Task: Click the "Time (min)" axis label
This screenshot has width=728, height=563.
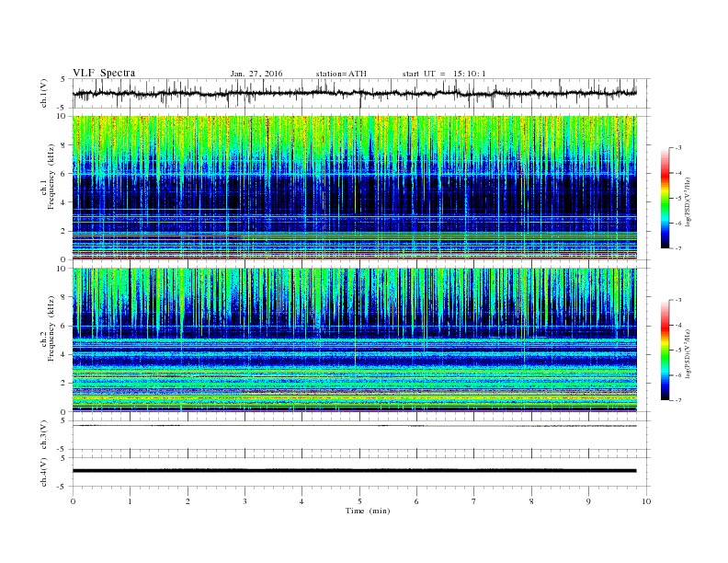Action: click(368, 511)
